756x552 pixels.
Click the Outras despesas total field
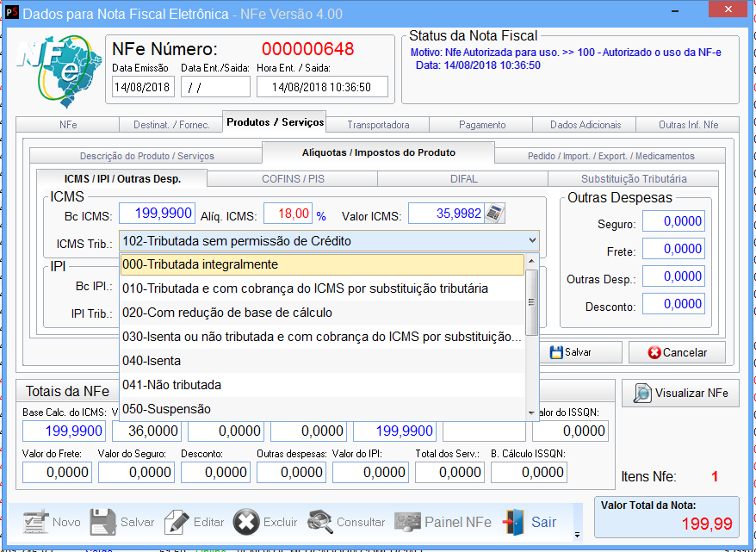tap(291, 472)
